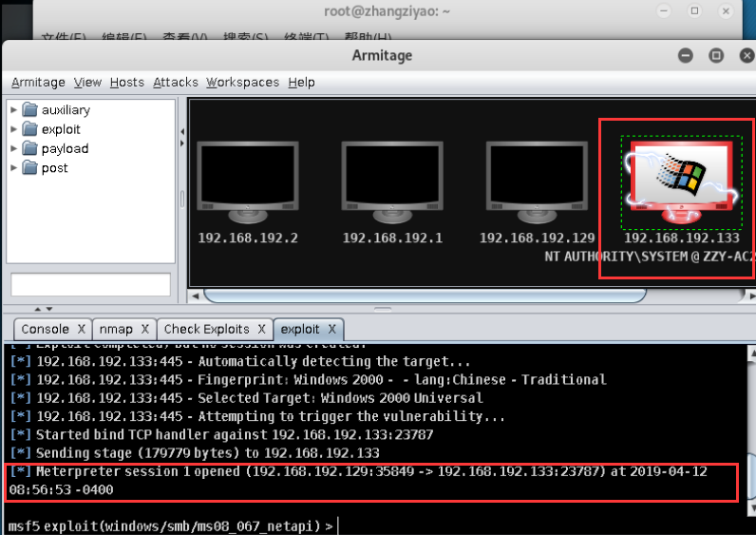Screen dimensions: 756x535
Task: Expand module panel with right divider arrow
Action: point(182,143)
